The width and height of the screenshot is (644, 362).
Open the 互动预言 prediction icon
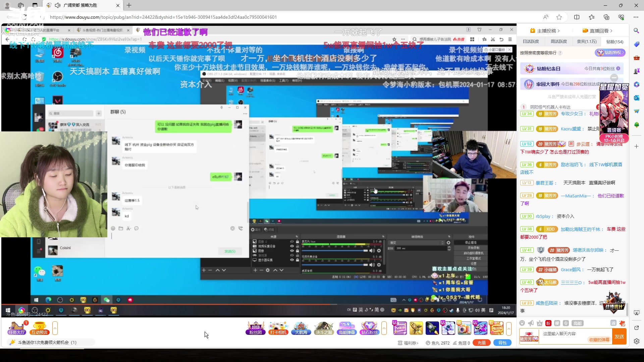[x=40, y=328]
